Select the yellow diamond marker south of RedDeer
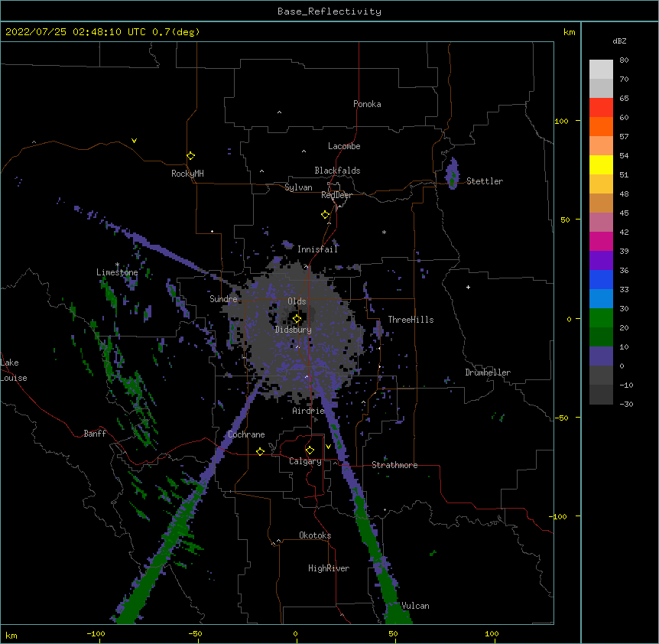 325,215
